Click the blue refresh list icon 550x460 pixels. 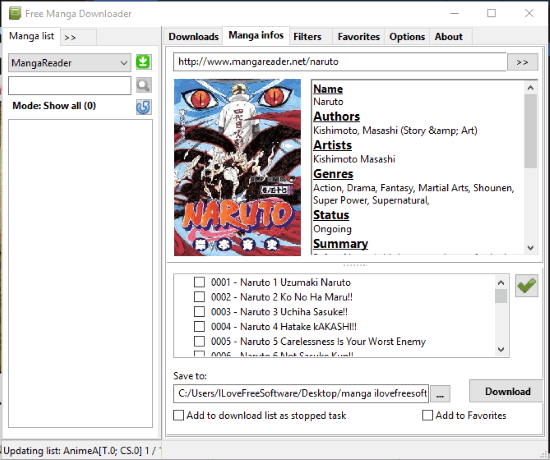[143, 107]
